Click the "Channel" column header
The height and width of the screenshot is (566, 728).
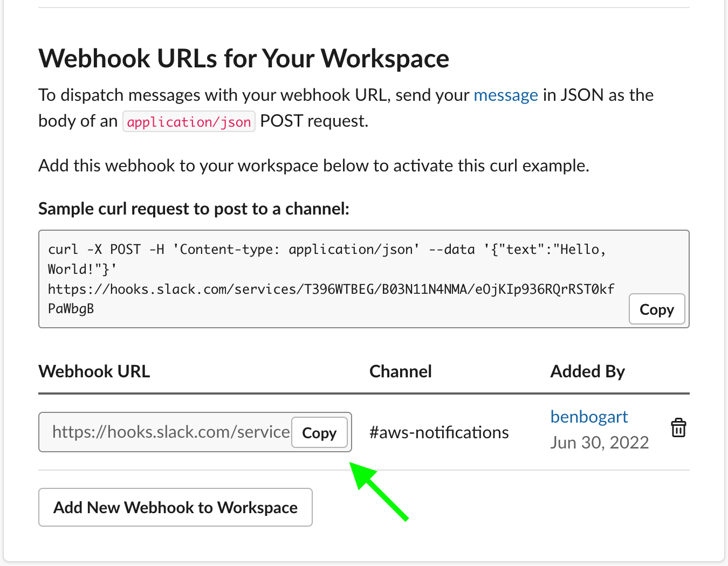tap(401, 371)
